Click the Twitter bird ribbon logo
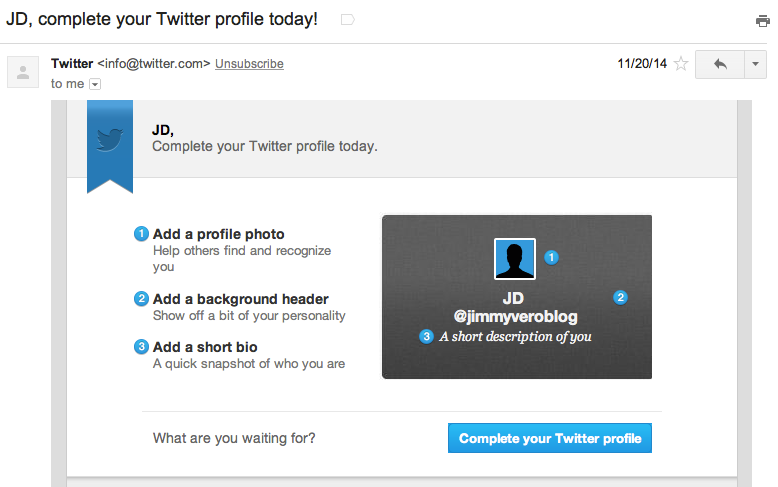The width and height of the screenshot is (778, 487). coord(110,142)
